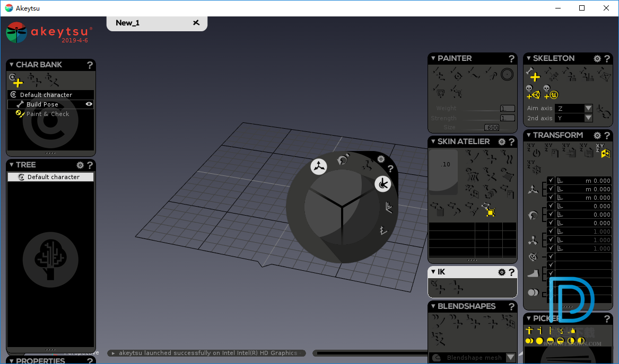The height and width of the screenshot is (364, 619).
Task: Click the translation axes icon in Transform panel
Action: click(x=533, y=189)
